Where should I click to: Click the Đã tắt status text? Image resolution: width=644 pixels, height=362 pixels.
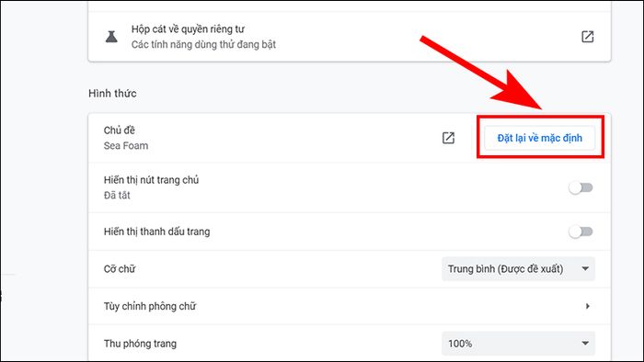[117, 195]
